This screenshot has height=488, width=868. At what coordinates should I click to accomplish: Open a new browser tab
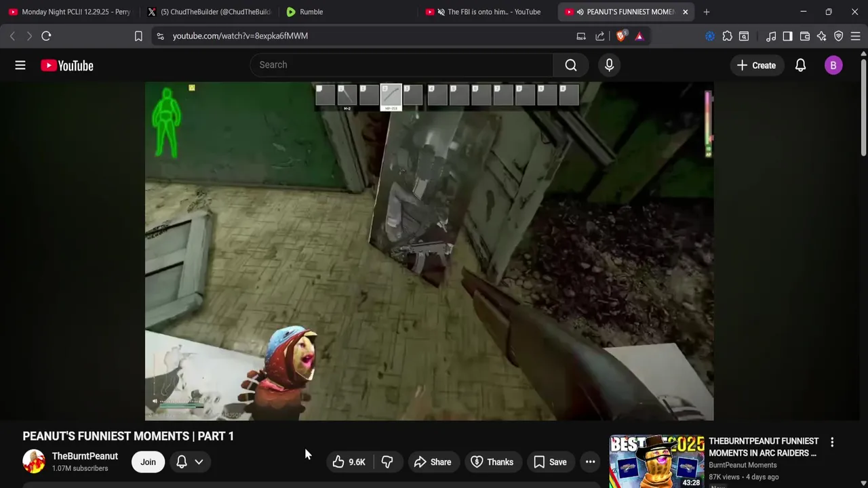pos(707,12)
